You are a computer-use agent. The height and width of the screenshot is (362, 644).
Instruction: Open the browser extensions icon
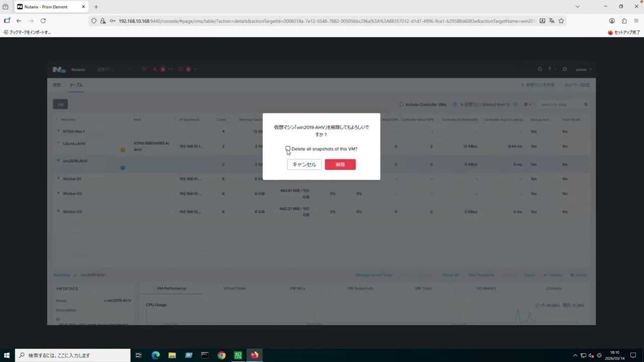click(x=624, y=21)
